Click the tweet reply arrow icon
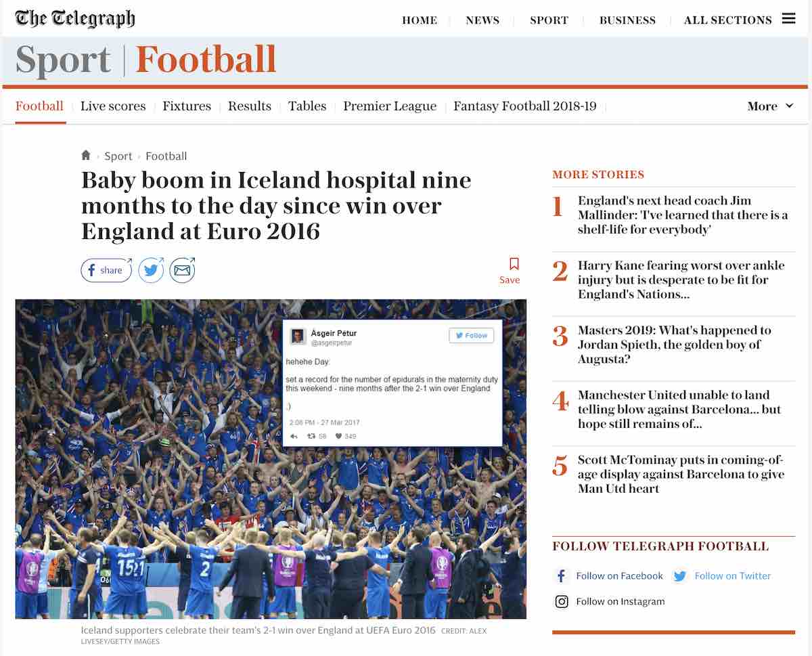 click(294, 437)
